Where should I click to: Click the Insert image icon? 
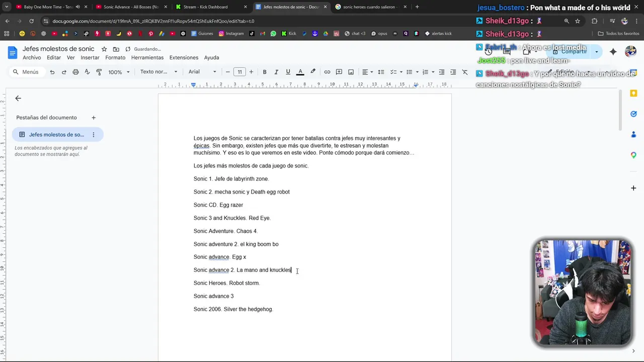click(351, 72)
